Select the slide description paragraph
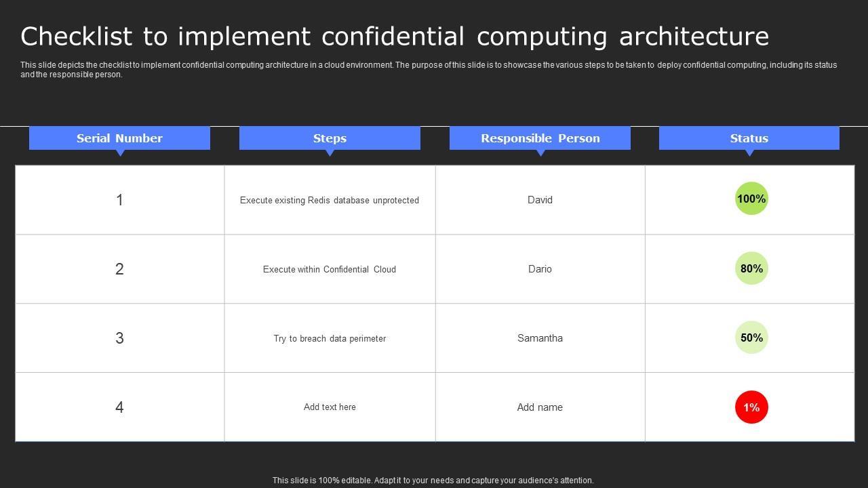868x488 pixels. click(x=429, y=70)
